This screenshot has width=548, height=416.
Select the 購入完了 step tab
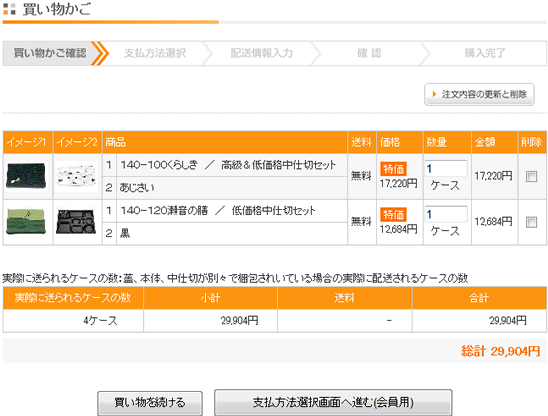(x=485, y=53)
